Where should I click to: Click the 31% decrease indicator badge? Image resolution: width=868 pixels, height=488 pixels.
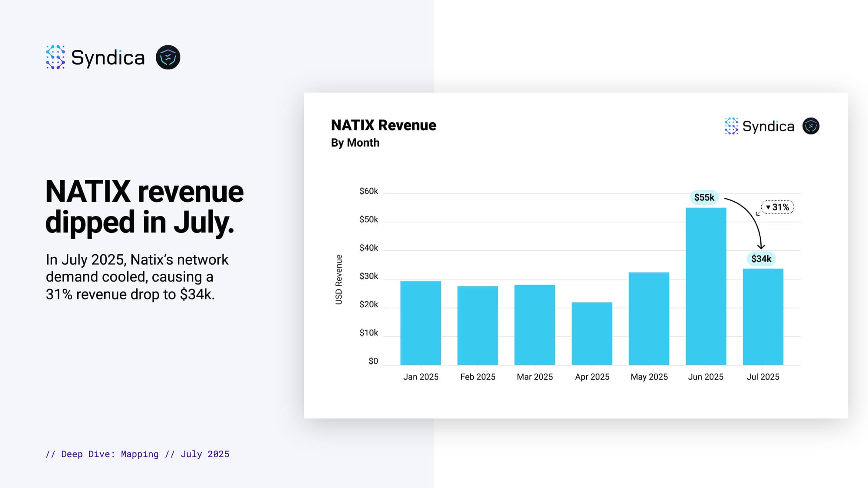point(777,207)
